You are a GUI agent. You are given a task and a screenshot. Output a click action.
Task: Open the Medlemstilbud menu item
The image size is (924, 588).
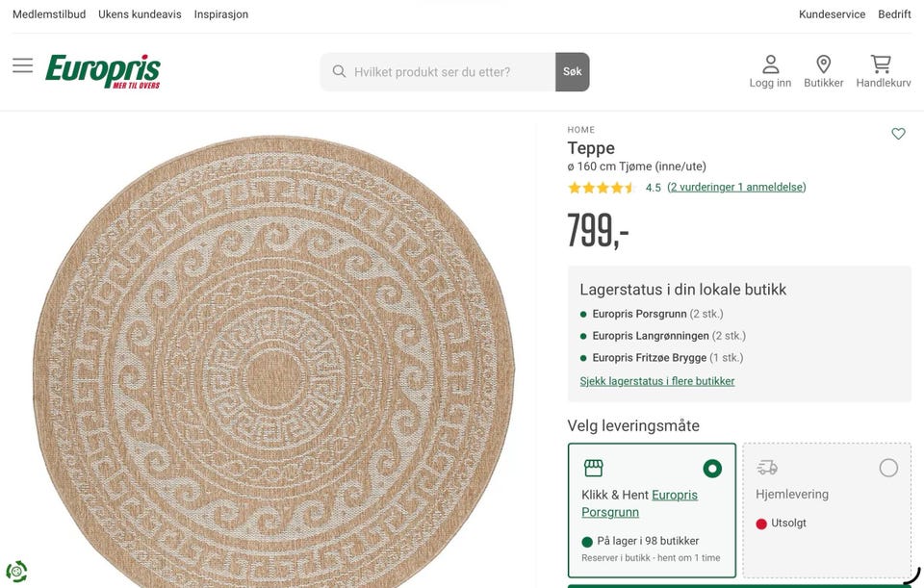tap(49, 14)
